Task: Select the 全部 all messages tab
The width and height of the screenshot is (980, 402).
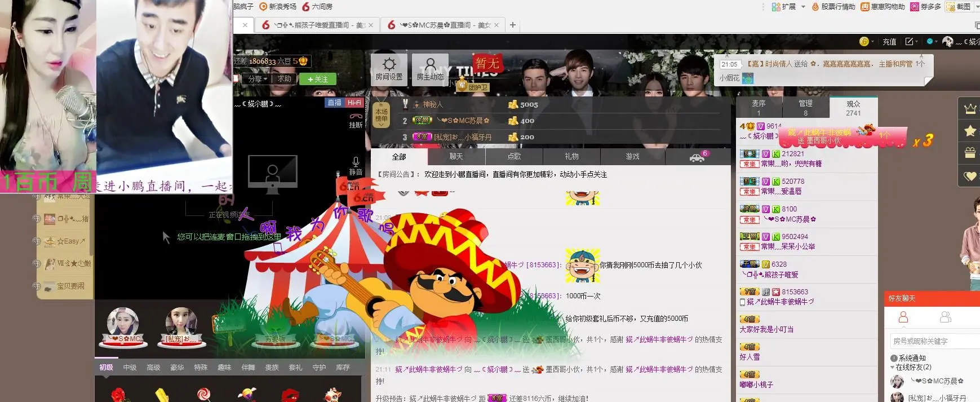Action: 399,157
